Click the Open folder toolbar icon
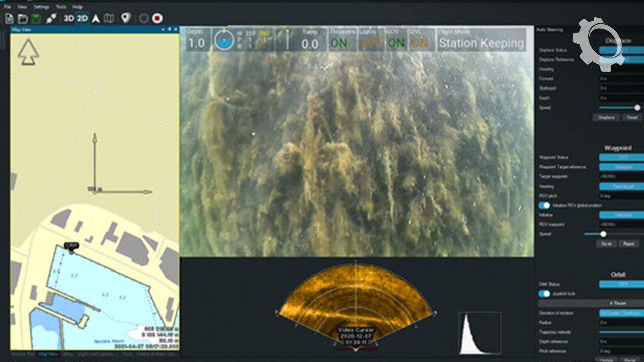This screenshot has height=362, width=644. click(23, 19)
